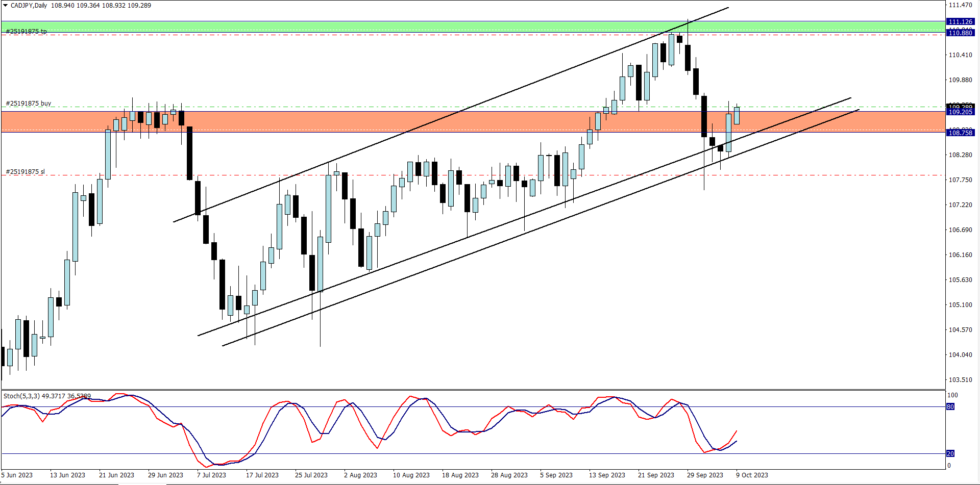Select the upper channel trend line
The height and width of the screenshot is (485, 980).
[451, 115]
